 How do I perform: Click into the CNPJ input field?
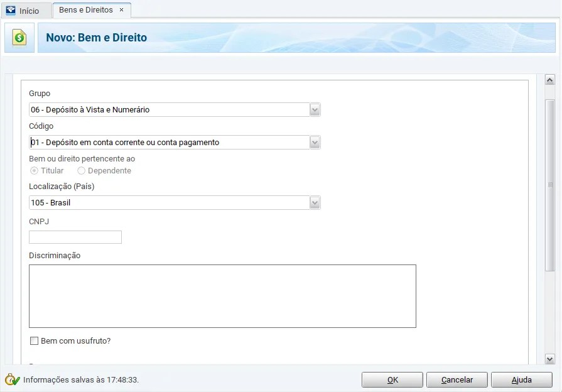75,237
